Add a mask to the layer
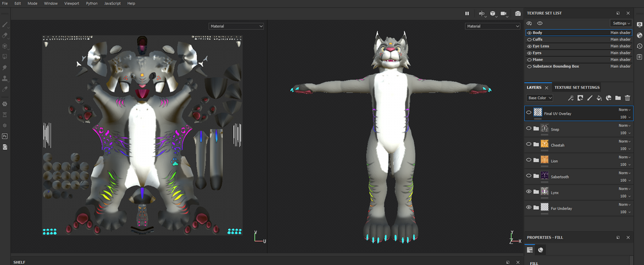 (581, 98)
